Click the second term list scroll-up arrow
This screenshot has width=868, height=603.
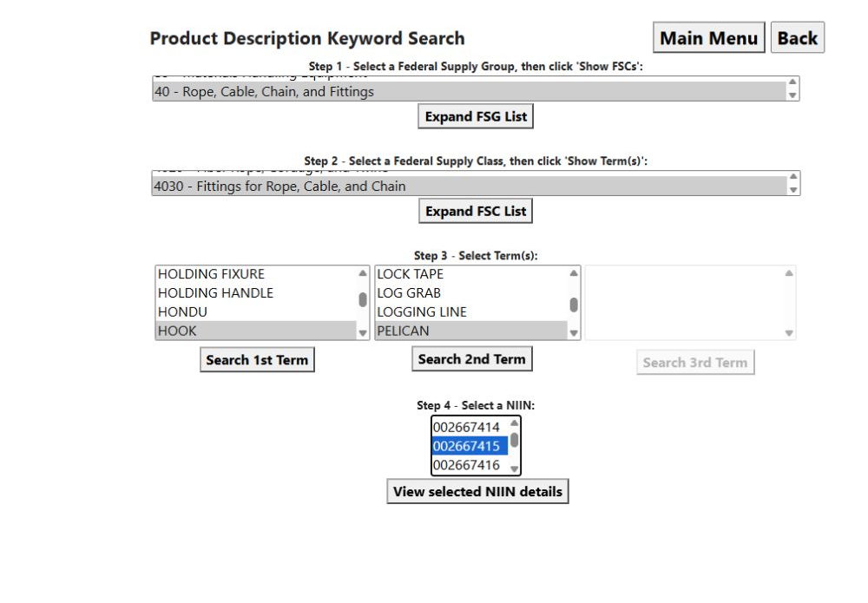point(574,272)
